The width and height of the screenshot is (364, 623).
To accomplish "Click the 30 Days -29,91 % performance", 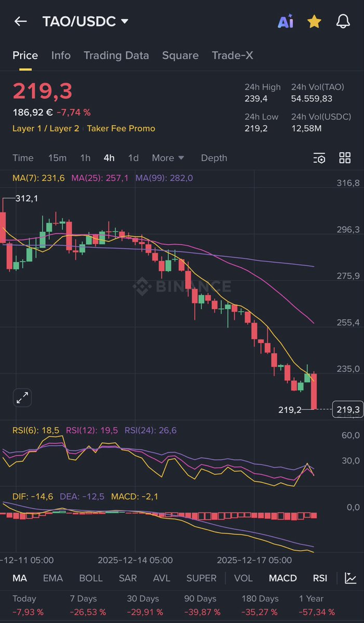I will point(145,605).
